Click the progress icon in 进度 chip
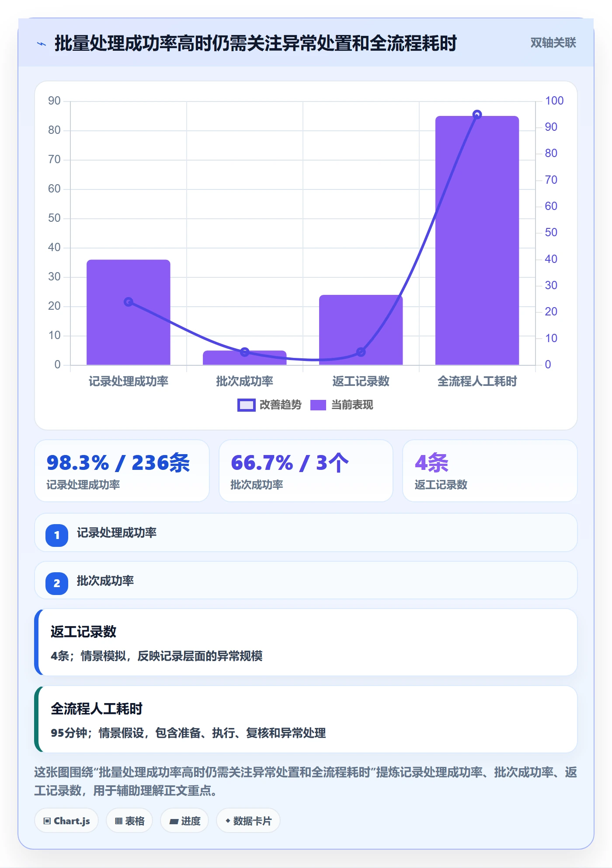The width and height of the screenshot is (612, 868). pos(174,822)
